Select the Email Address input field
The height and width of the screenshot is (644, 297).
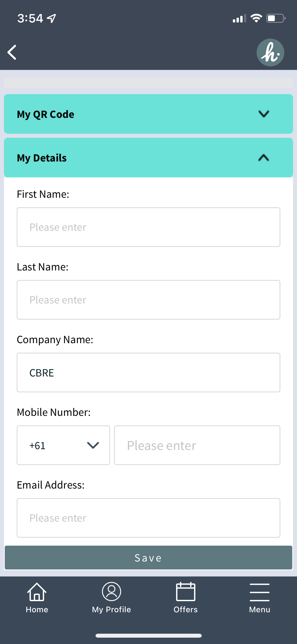coord(148,518)
